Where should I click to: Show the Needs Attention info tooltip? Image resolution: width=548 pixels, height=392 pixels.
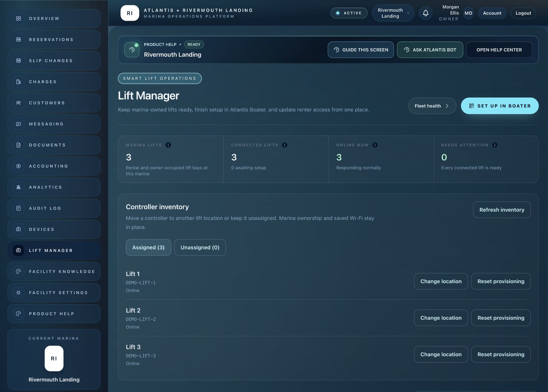495,145
